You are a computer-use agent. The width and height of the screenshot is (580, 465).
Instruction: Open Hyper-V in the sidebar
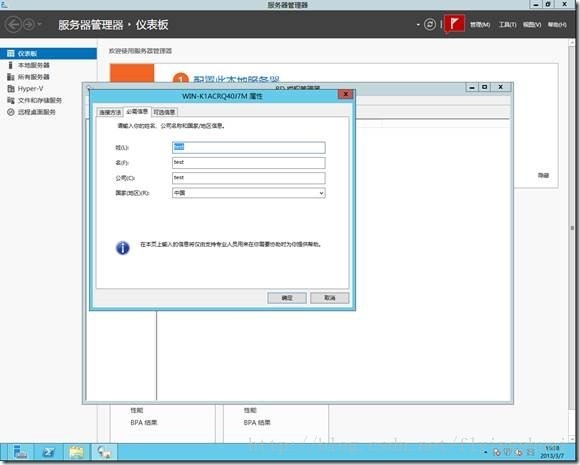click(x=30, y=89)
